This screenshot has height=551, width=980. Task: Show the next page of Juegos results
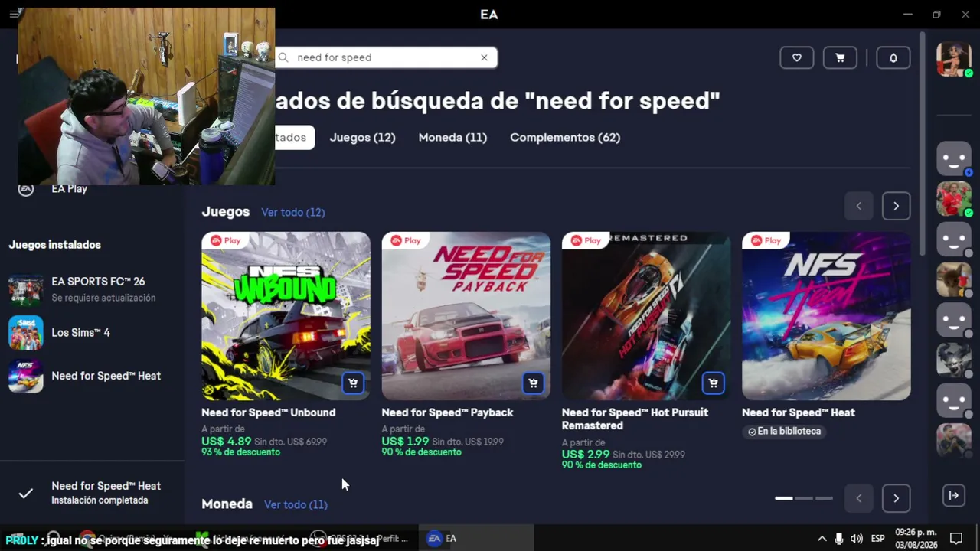tap(896, 206)
